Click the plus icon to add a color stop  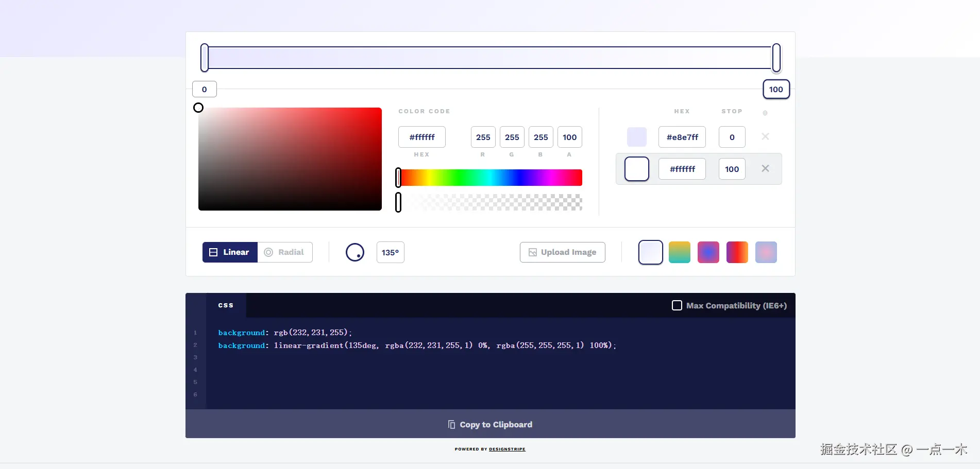coord(765,113)
